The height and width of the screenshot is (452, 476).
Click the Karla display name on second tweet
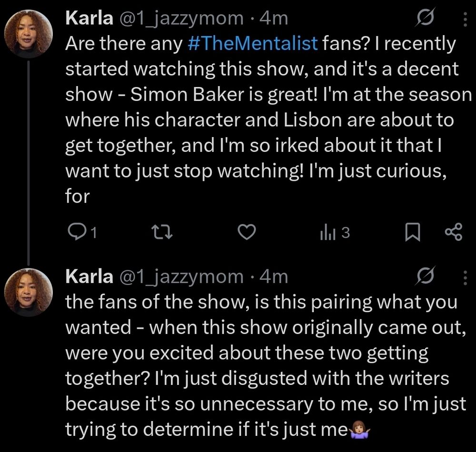click(88, 275)
